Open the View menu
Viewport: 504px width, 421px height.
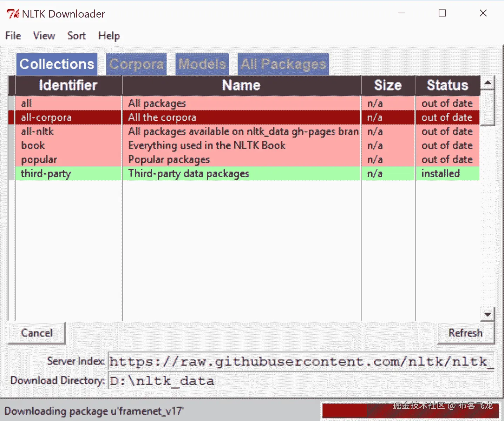pos(44,36)
